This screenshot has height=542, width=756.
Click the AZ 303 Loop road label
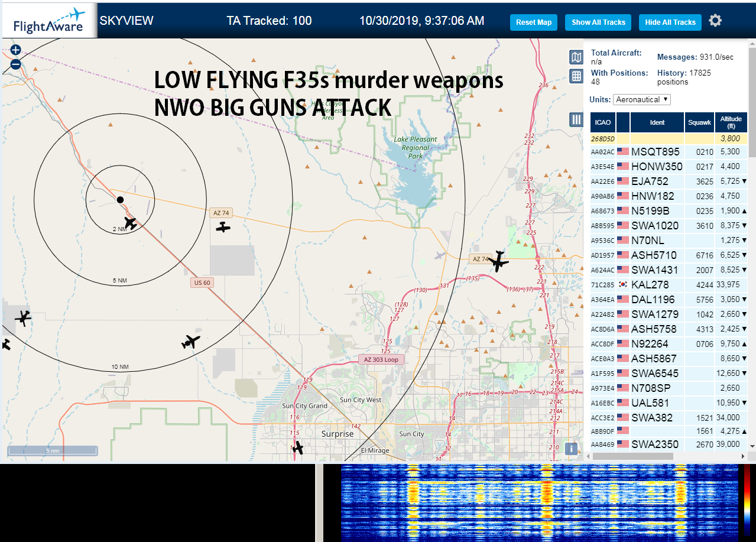pos(381,359)
